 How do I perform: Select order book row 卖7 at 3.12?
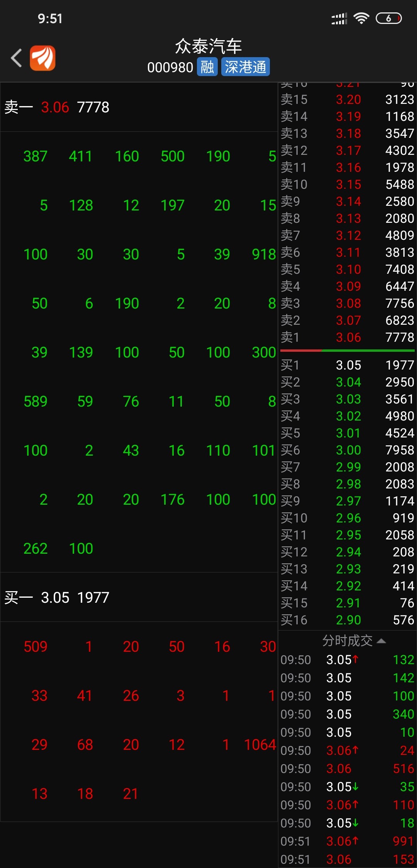pyautogui.click(x=347, y=235)
